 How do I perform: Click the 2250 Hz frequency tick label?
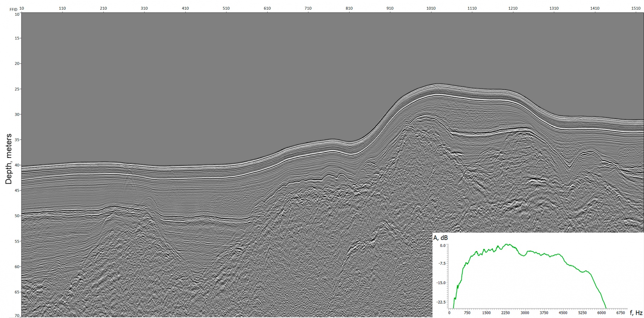point(505,313)
